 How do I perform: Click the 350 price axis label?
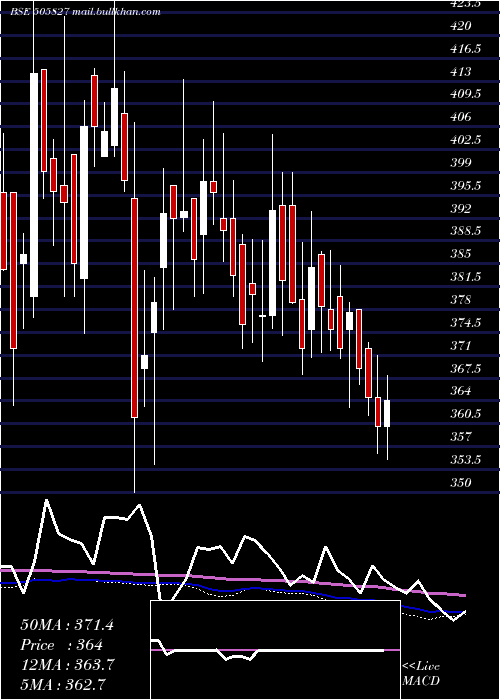[x=461, y=483]
